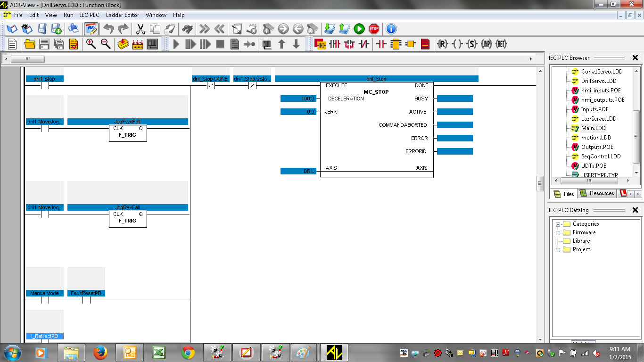Click the red STOP toolbar icon
This screenshot has width=644, height=362.
click(374, 29)
